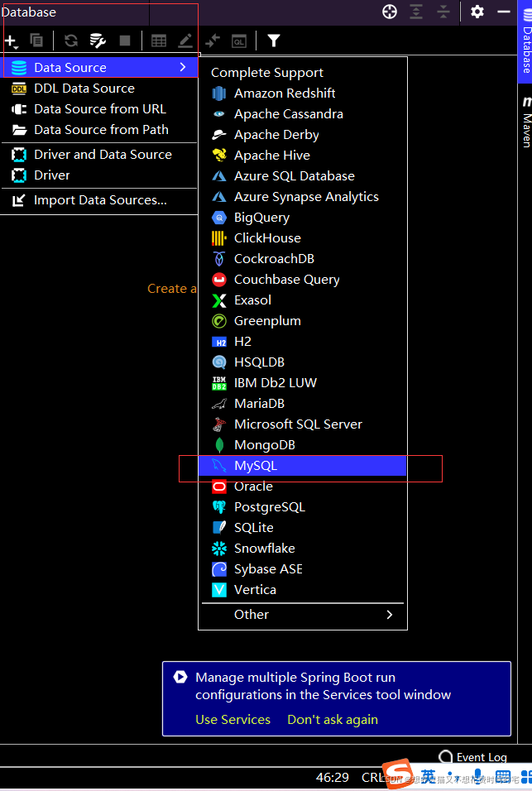
Task: Choose DDL Data Source
Action: [x=99, y=89]
